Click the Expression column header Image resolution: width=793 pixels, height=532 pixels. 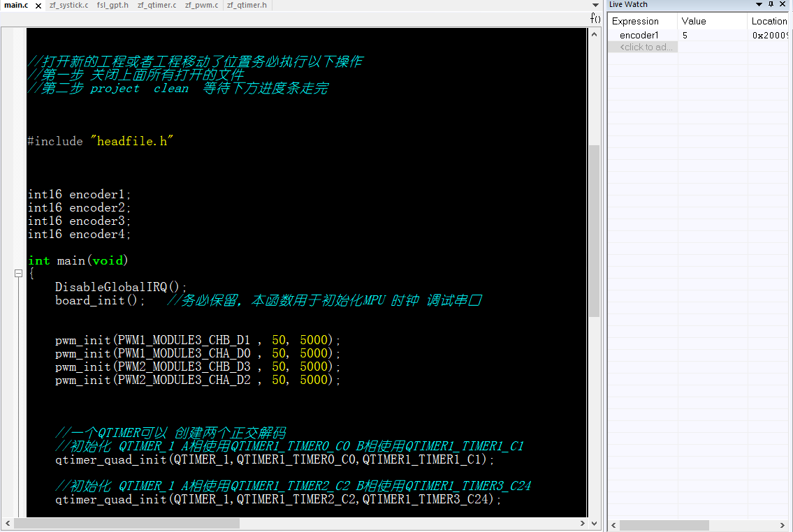642,21
